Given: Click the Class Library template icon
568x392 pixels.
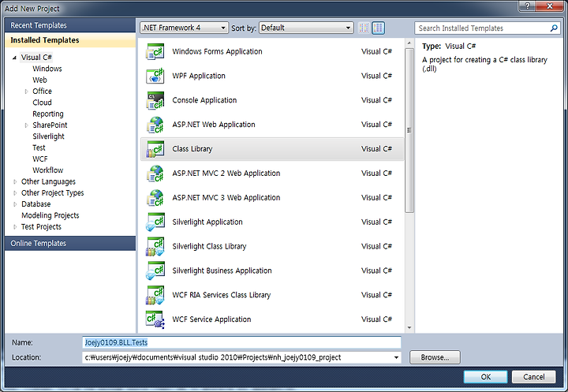Looking at the screenshot, I should [x=155, y=149].
